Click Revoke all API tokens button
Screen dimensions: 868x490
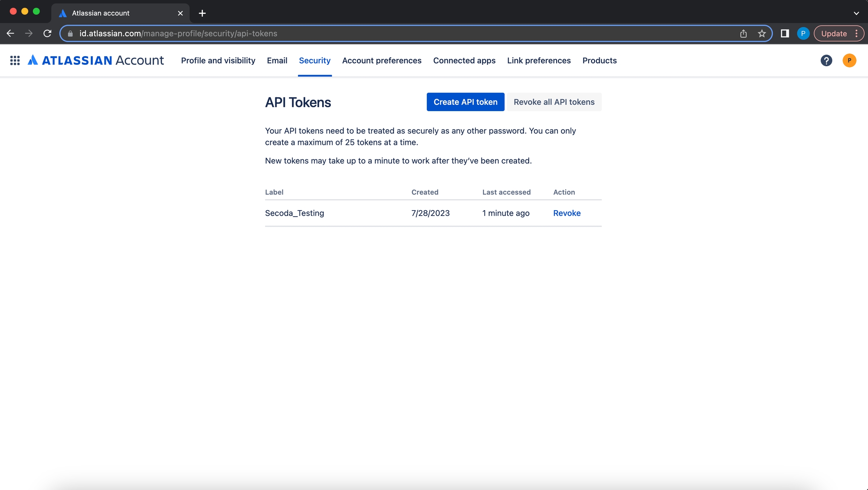click(x=554, y=102)
